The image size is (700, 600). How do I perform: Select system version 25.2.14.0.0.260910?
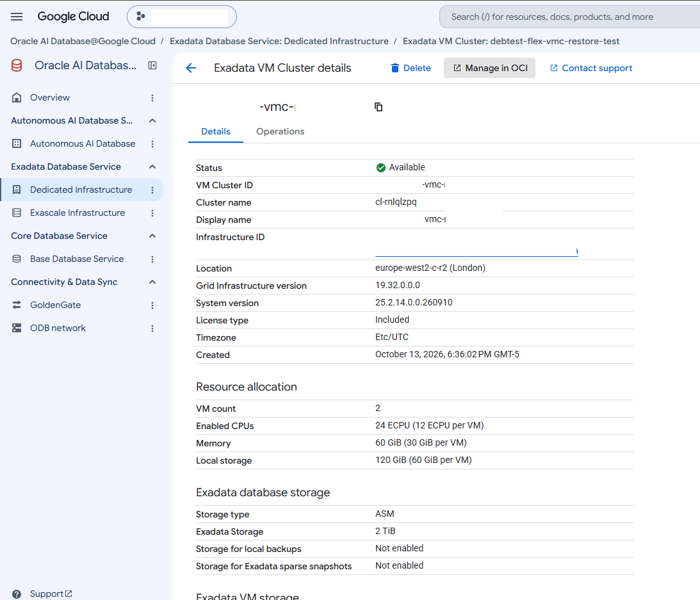point(414,303)
